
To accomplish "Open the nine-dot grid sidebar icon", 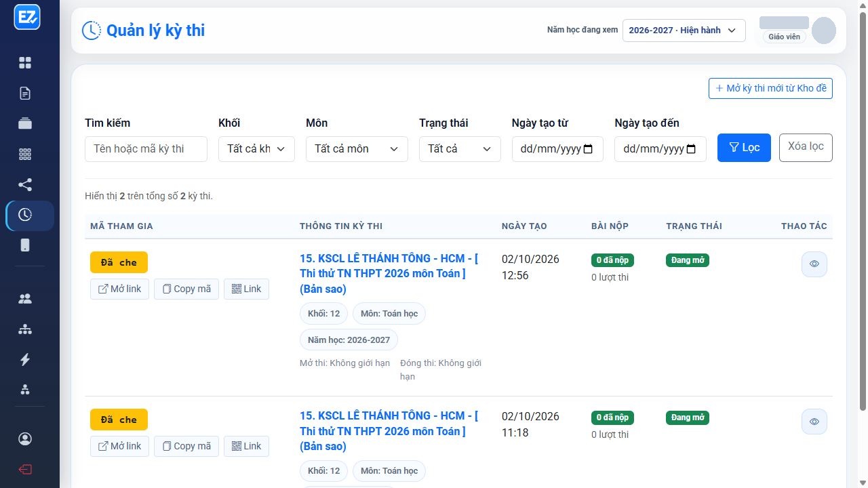I will [x=25, y=155].
